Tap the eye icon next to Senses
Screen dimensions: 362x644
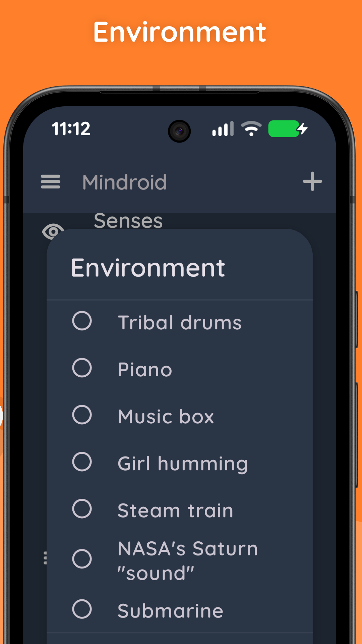53,231
